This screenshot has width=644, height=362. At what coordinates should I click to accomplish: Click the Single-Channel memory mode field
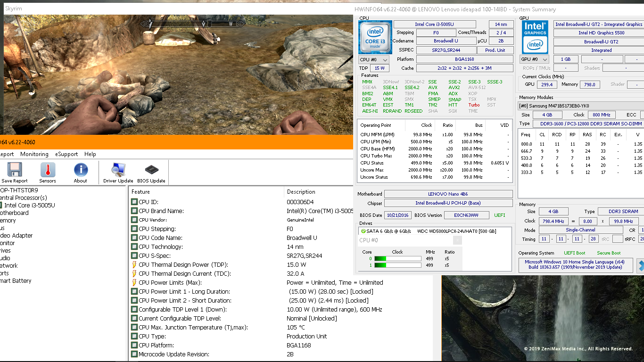[x=580, y=230]
